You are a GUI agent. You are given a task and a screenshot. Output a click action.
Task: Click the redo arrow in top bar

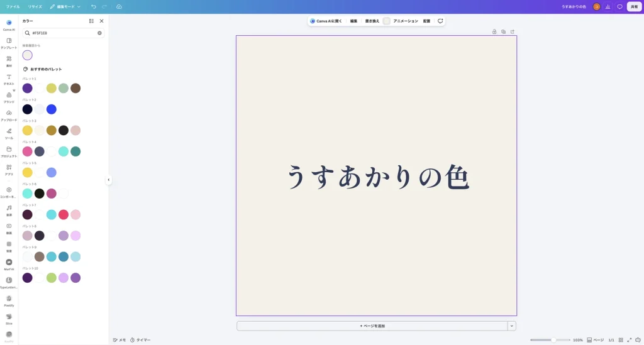point(104,6)
